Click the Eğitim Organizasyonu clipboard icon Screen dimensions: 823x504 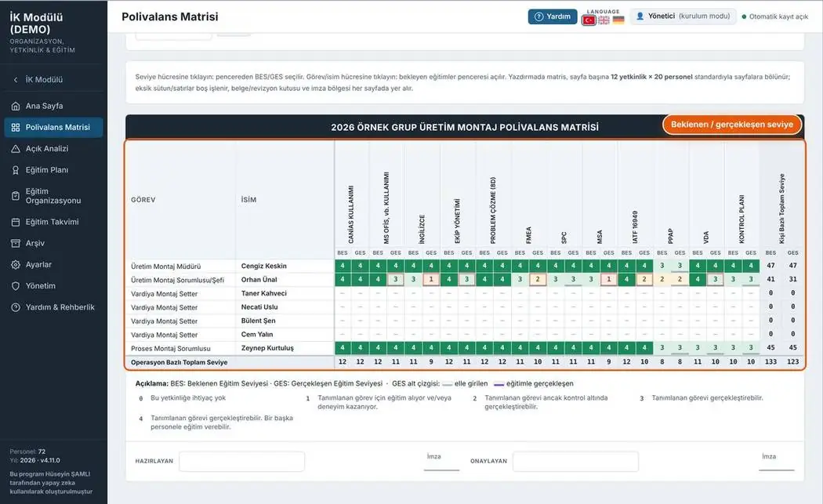[x=16, y=196]
